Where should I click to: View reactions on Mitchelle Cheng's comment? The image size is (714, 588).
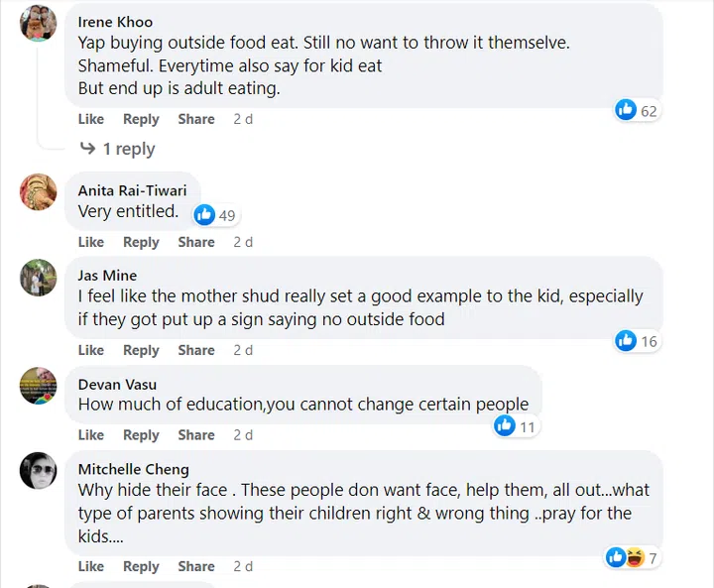pyautogui.click(x=625, y=557)
